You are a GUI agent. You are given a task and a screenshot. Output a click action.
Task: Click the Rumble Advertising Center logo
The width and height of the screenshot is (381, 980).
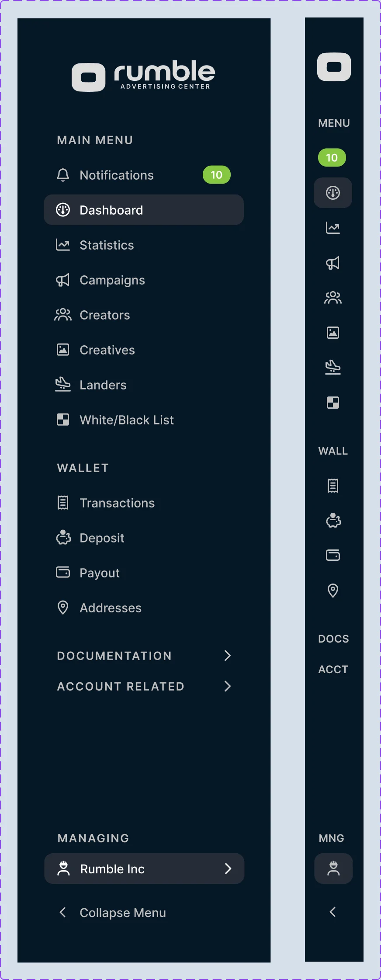tap(143, 76)
